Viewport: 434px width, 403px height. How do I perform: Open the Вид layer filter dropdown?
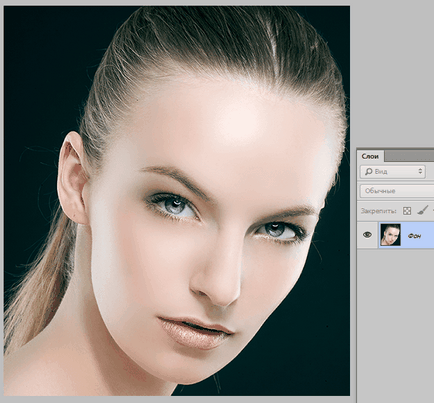point(393,172)
